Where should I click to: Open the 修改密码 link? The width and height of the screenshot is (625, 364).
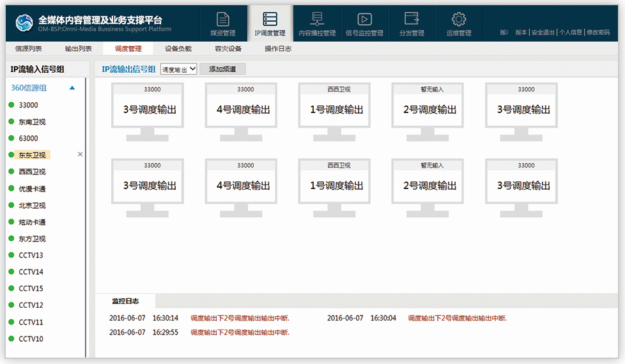(x=598, y=33)
